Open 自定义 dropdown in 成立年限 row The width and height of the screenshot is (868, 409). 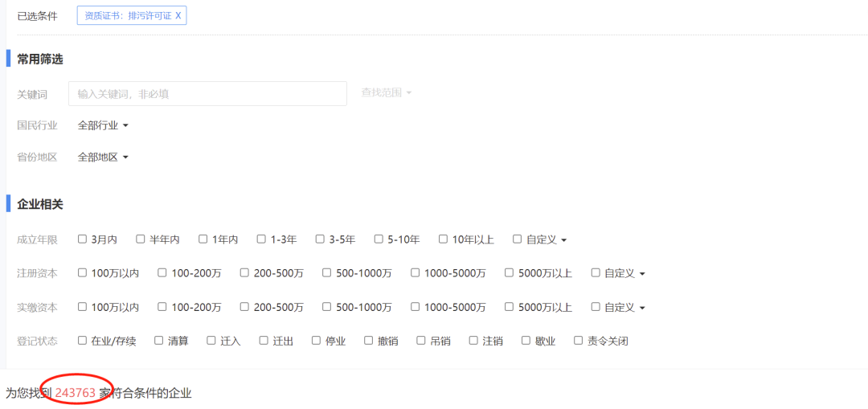pos(546,240)
